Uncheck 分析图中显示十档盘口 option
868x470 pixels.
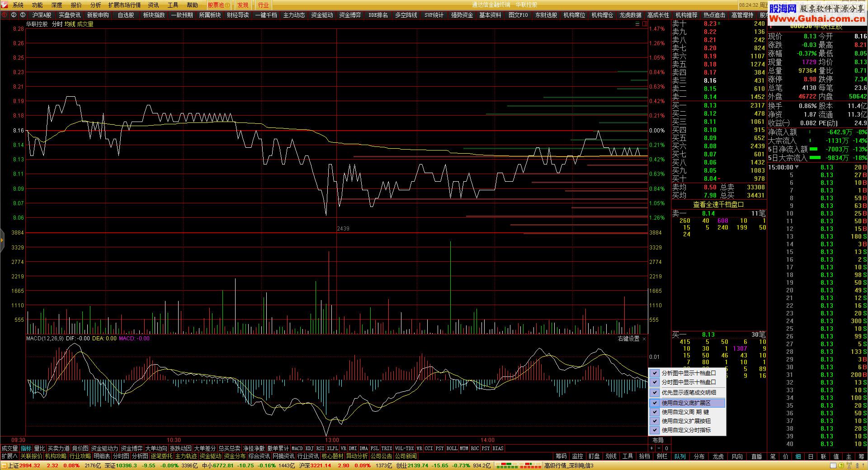(x=687, y=373)
